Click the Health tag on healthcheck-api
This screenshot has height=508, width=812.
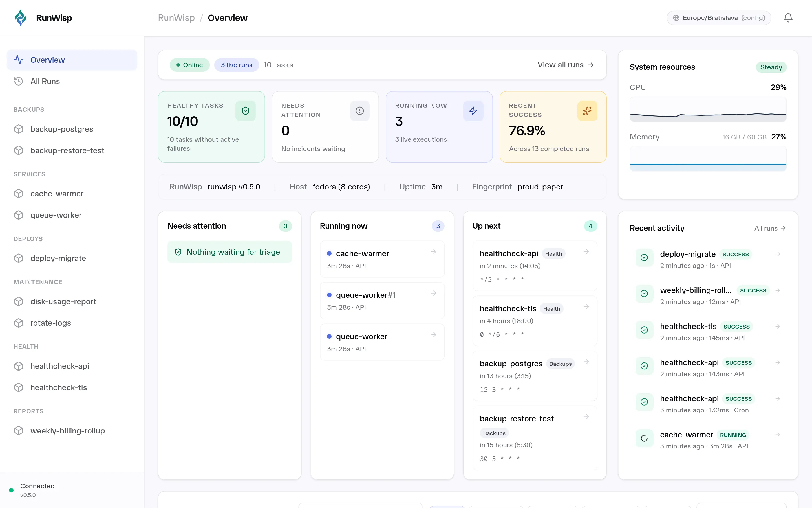coord(553,254)
